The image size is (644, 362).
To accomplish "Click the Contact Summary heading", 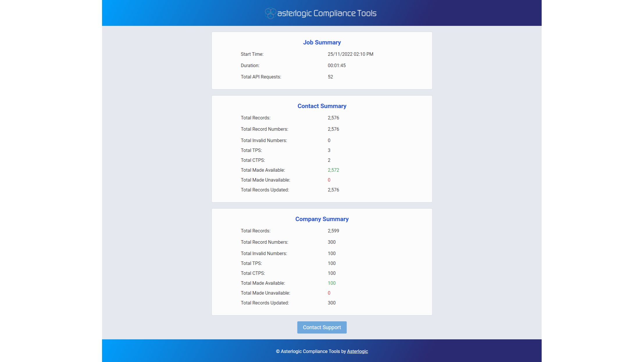I will [322, 106].
